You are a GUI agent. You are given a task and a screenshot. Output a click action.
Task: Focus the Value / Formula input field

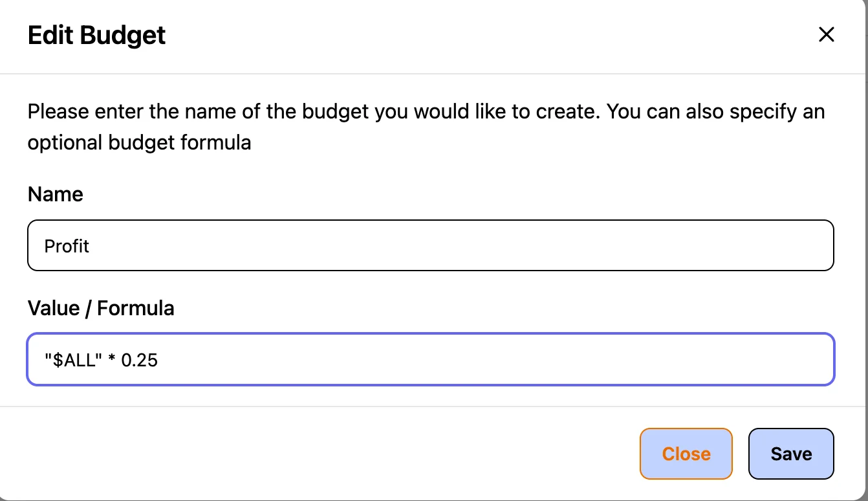[430, 359]
